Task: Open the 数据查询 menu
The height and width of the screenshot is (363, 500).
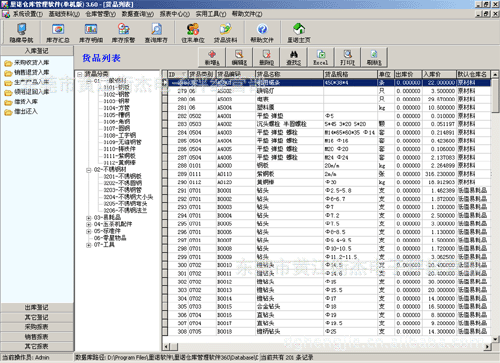Action: 138,14
